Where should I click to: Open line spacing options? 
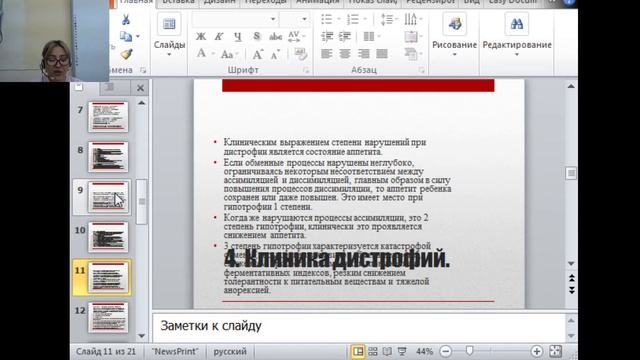[x=389, y=19]
